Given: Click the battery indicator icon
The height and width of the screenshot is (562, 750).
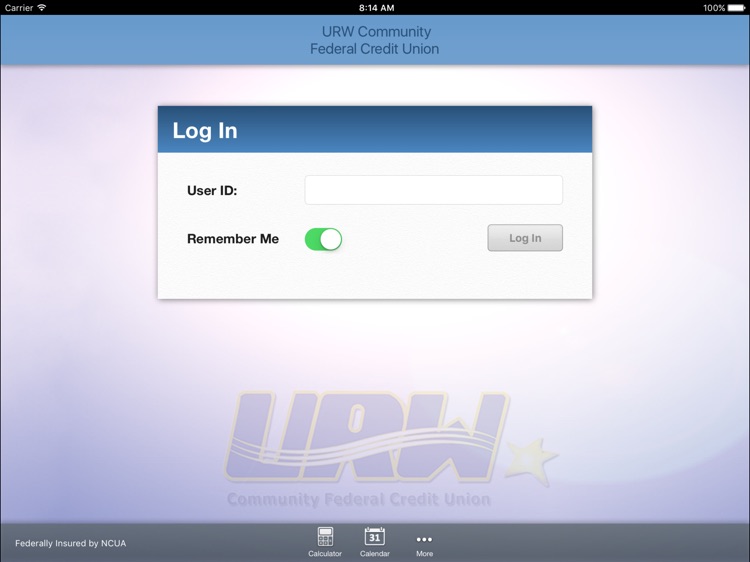Looking at the screenshot, I should 737,8.
